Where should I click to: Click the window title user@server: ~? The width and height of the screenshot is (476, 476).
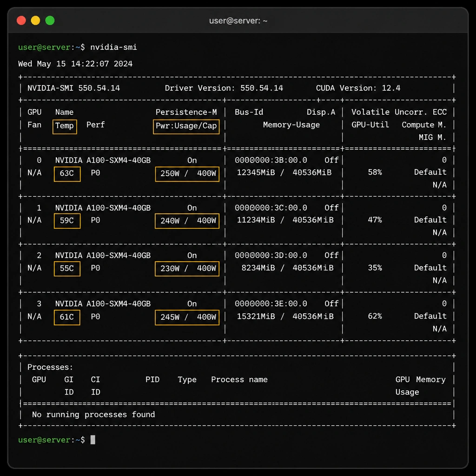pyautogui.click(x=238, y=20)
